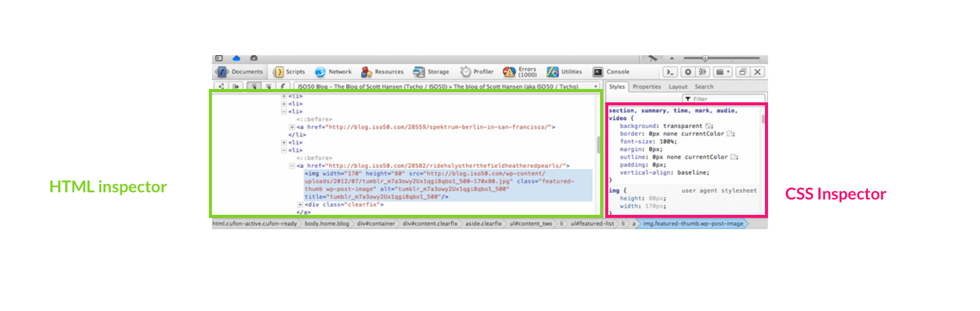Switch to the Resources panel
This screenshot has height=311, width=980.
coord(382,72)
